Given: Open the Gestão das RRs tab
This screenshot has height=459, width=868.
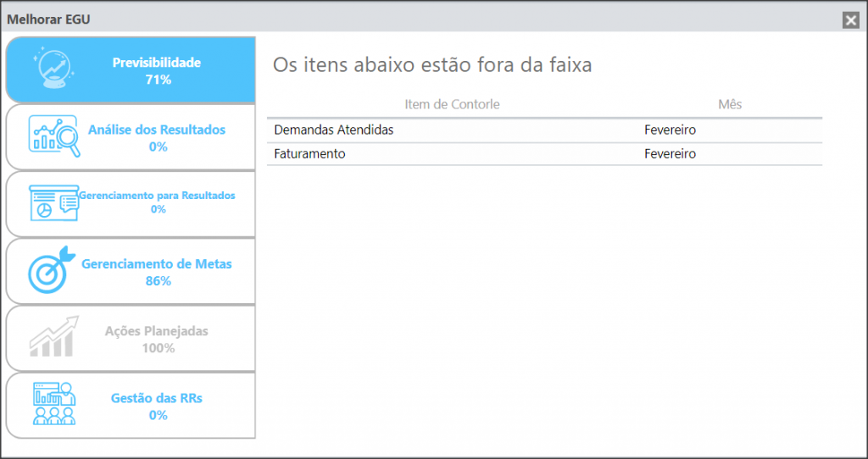Looking at the screenshot, I should pyautogui.click(x=131, y=406).
